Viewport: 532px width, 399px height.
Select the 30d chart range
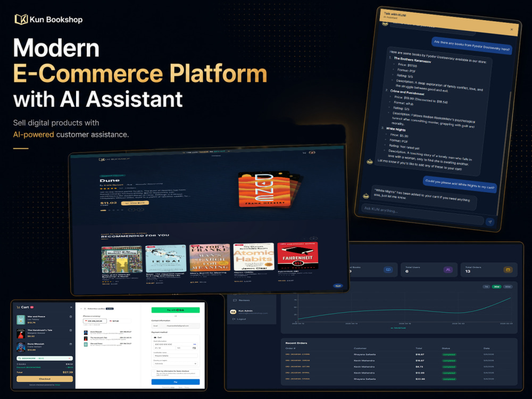(496, 287)
